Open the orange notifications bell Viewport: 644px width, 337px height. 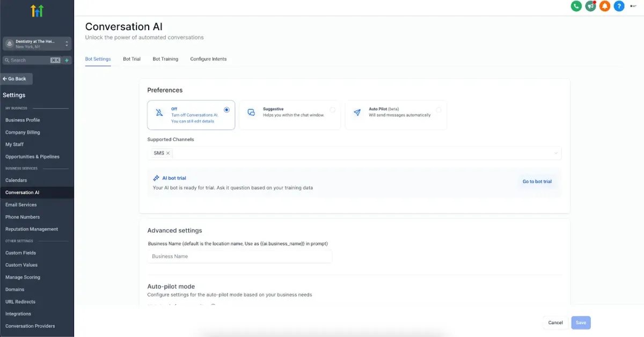(605, 6)
